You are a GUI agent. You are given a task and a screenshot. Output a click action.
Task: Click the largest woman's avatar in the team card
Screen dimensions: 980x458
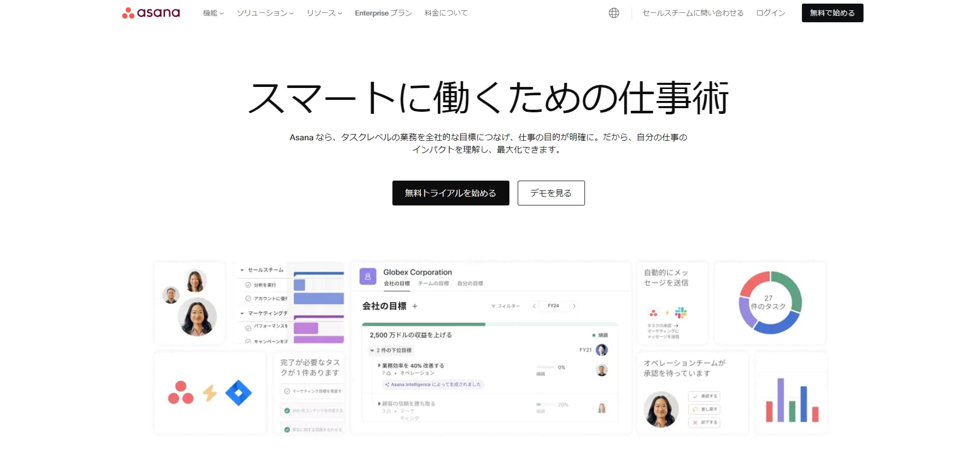tap(197, 317)
